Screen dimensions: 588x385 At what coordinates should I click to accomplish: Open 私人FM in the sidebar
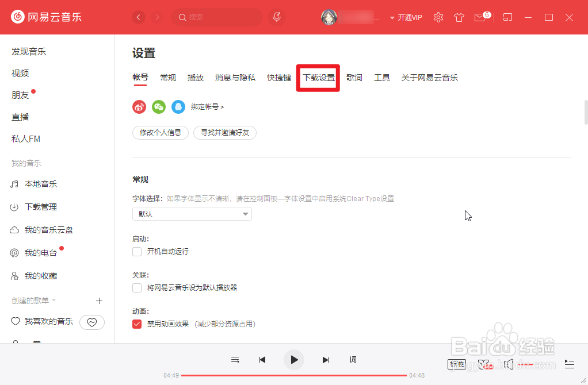tap(26, 139)
